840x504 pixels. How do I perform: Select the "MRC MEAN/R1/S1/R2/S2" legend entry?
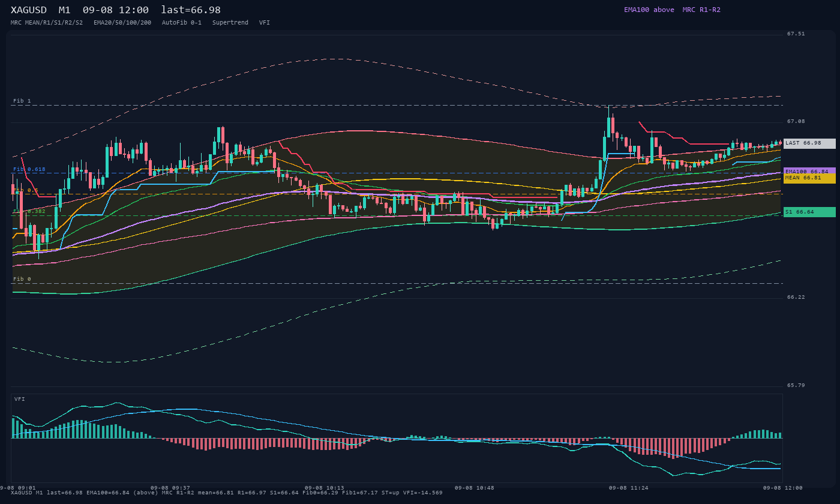pos(47,23)
